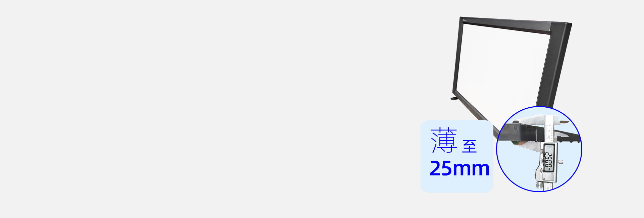Viewport: 644px width, 218px height.
Task: Click the light blue rounded badge background
Action: (457, 156)
